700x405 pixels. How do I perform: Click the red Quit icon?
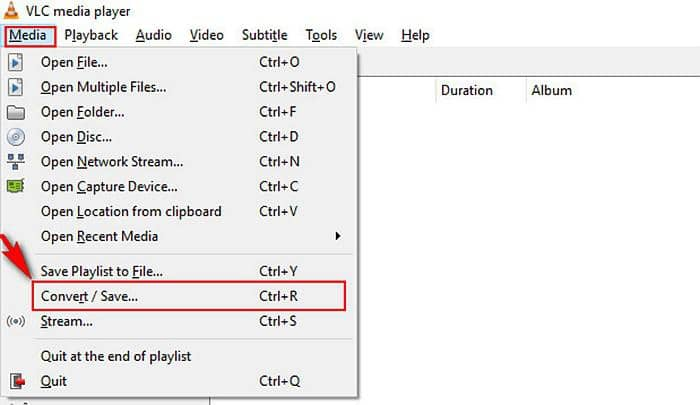[x=17, y=381]
